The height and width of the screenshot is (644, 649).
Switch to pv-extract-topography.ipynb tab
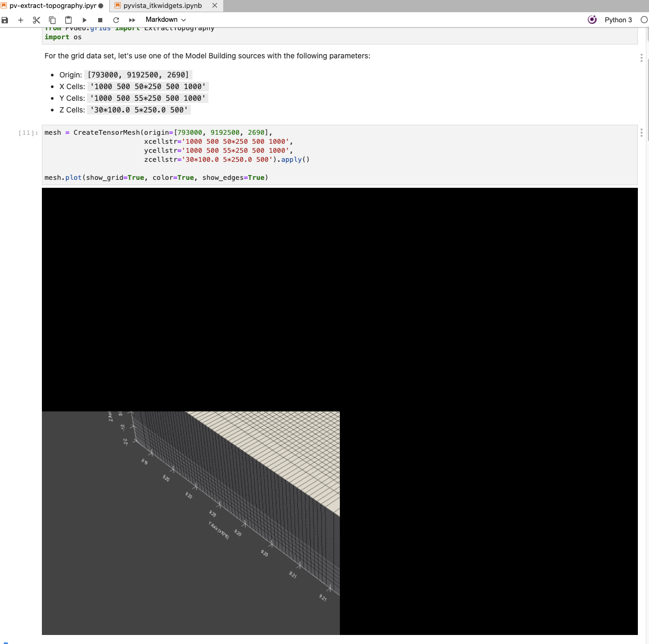(x=53, y=6)
